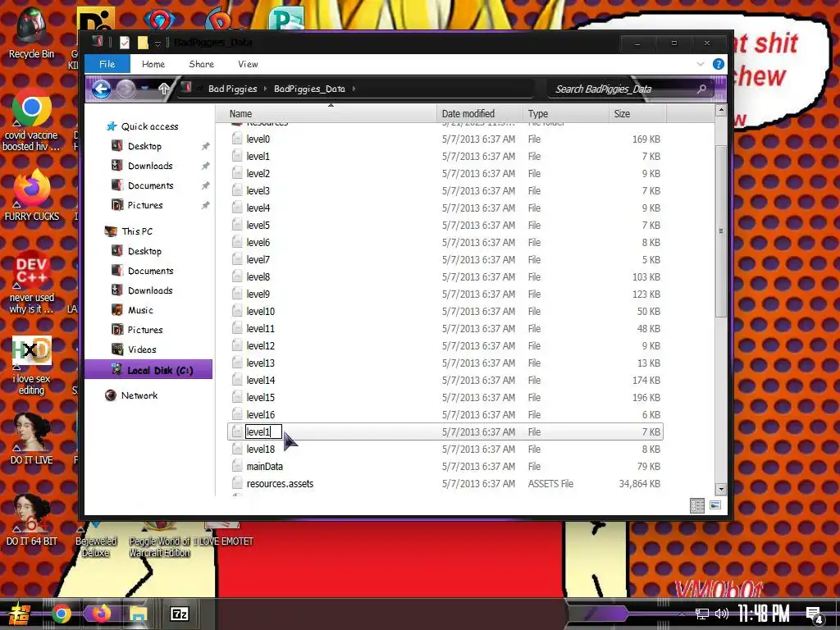Screen dimensions: 840x630
Task: Open pinned Pictures under Quick access
Action: point(145,205)
